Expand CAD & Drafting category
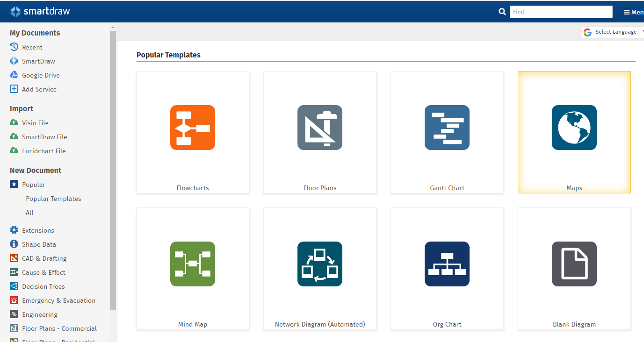This screenshot has width=644, height=342. click(44, 258)
